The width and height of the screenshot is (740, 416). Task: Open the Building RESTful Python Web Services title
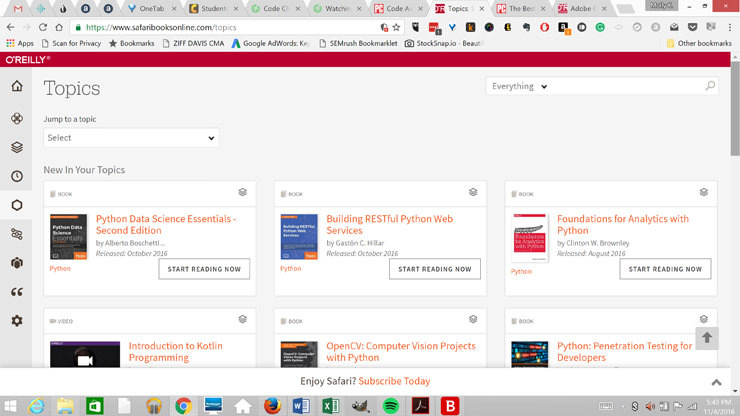click(390, 224)
